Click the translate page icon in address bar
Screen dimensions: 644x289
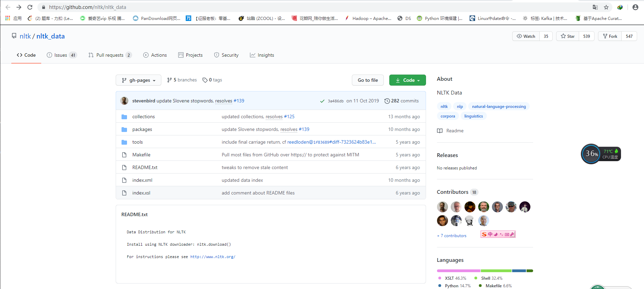pos(595,7)
